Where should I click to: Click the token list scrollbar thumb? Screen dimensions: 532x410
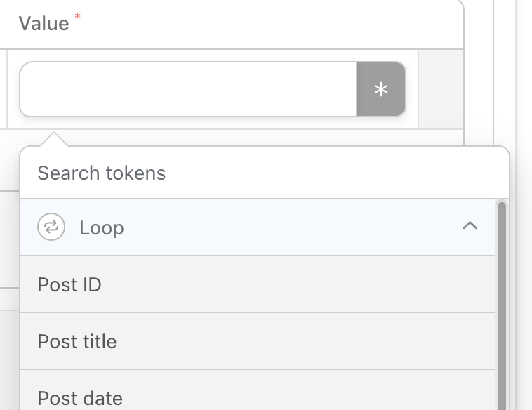tap(502, 305)
